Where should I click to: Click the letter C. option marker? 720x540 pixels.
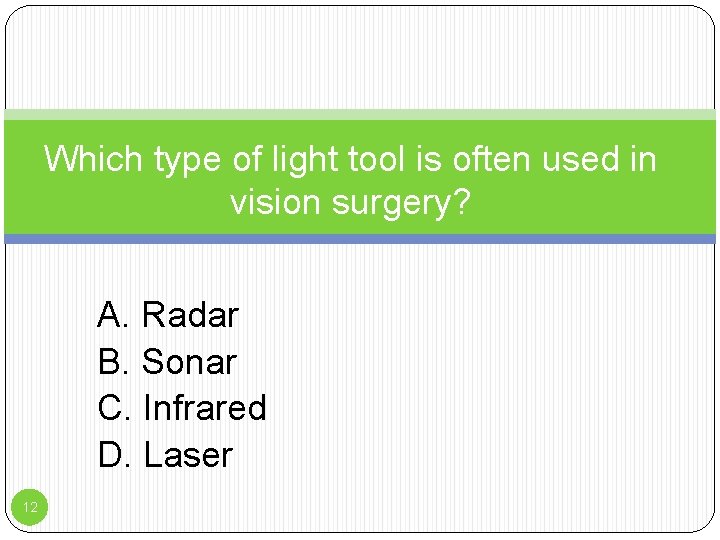(113, 407)
